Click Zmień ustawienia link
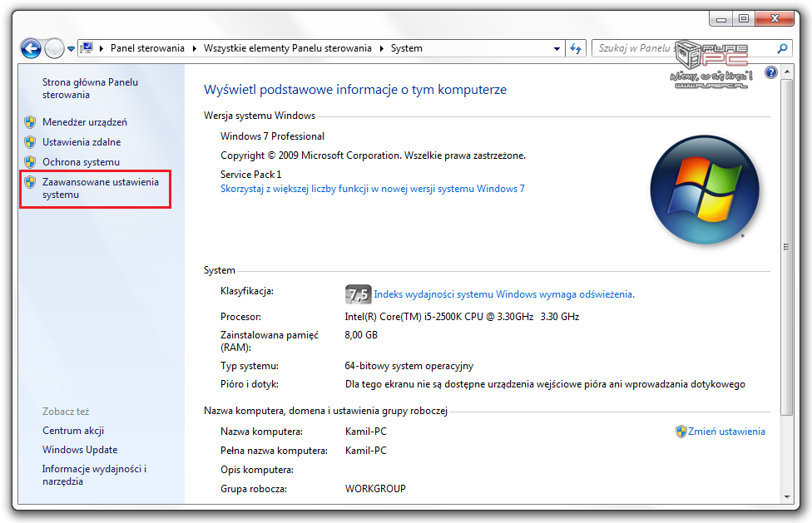Screen dimensions: 812x523 (726, 432)
